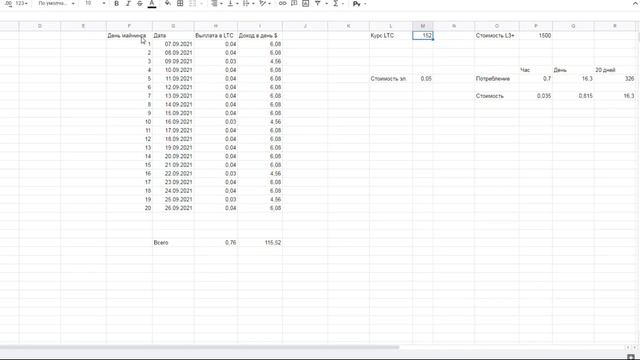Select the mining day cell 10
The width and height of the screenshot is (640, 360).
(129, 122)
